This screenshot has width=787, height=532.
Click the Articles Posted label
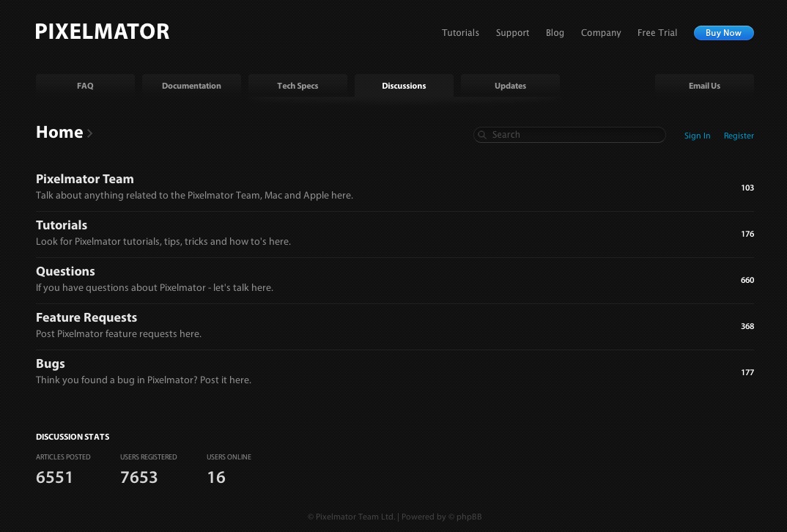63,457
